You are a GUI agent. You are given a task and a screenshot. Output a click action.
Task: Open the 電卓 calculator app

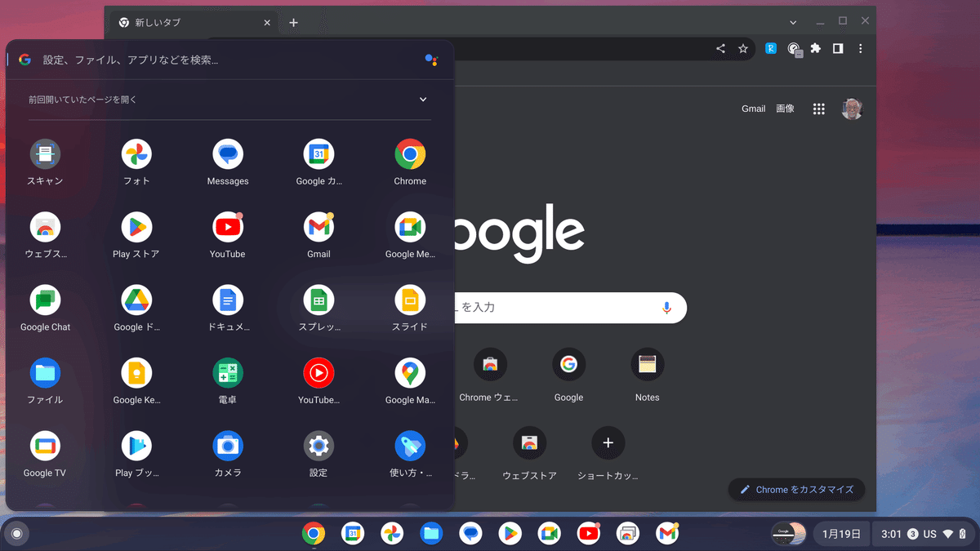click(228, 373)
